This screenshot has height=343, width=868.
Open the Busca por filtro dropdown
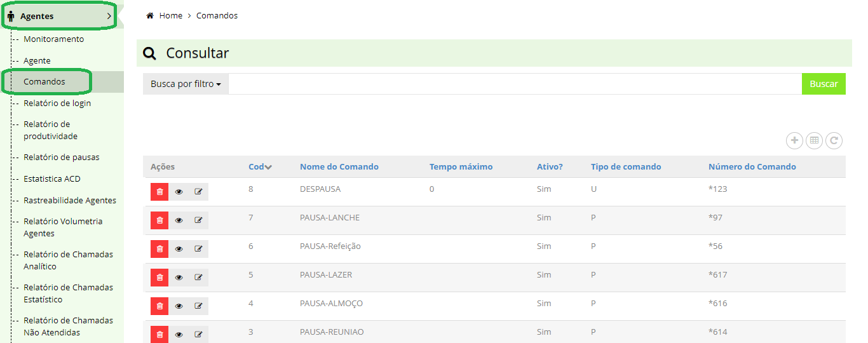[186, 84]
